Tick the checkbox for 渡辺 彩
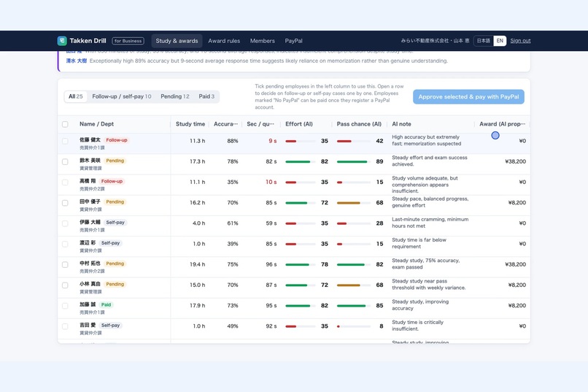The height and width of the screenshot is (392, 588). 65,245
